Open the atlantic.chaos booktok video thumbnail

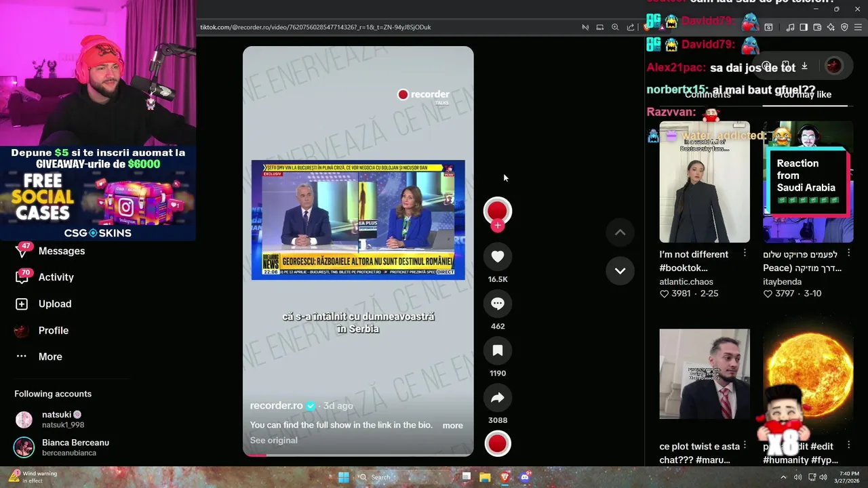coord(705,182)
